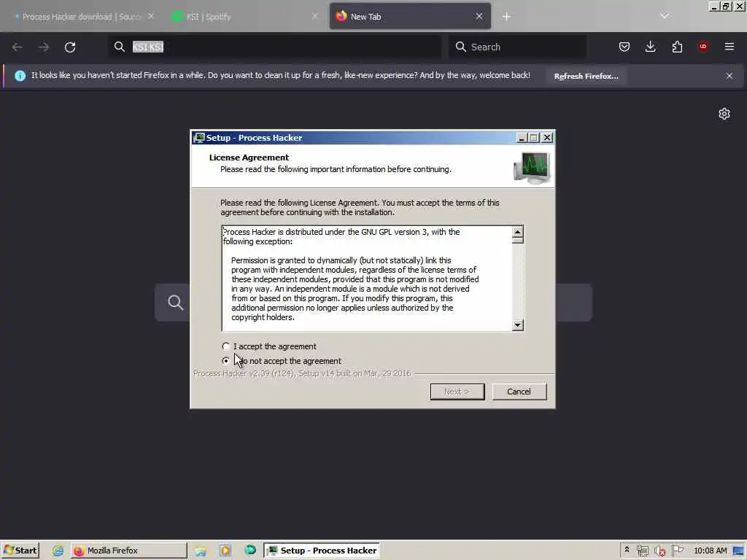
Task: Close the KSI Spotify tab
Action: click(315, 16)
